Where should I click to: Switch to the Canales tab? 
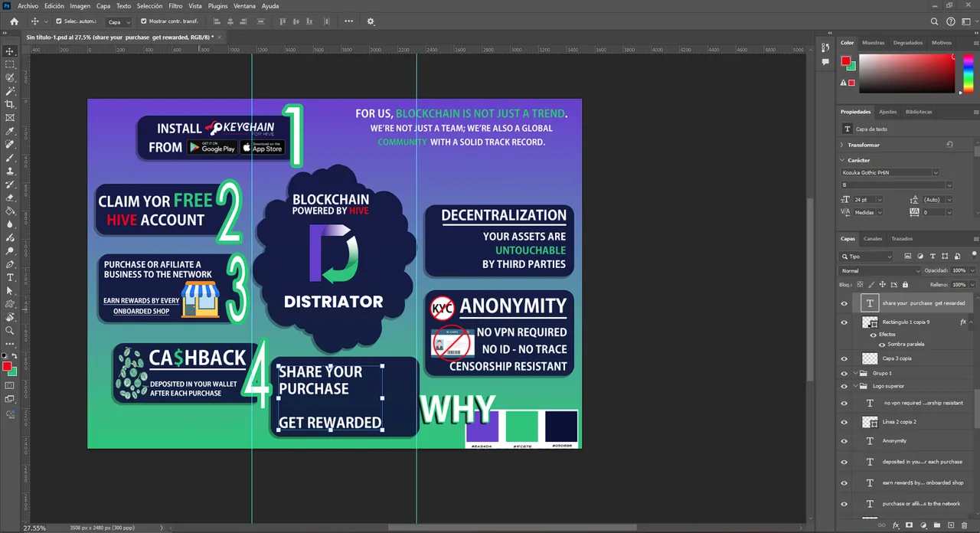click(x=873, y=239)
